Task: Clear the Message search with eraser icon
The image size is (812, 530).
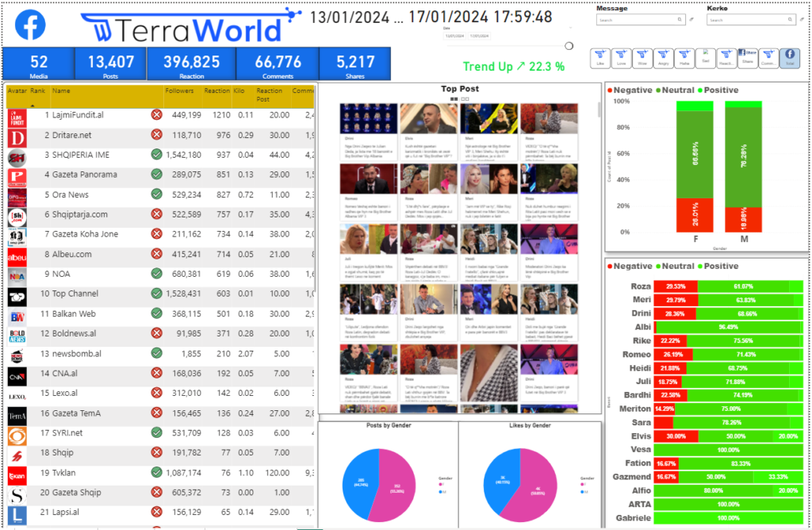Action: tap(691, 20)
